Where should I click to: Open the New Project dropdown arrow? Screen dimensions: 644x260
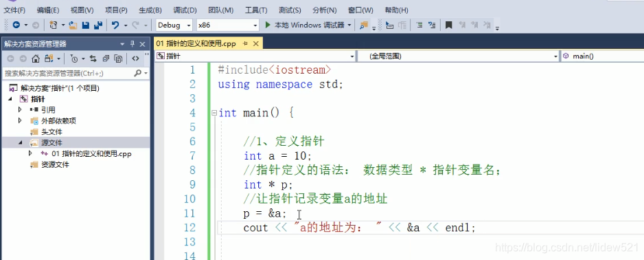63,25
